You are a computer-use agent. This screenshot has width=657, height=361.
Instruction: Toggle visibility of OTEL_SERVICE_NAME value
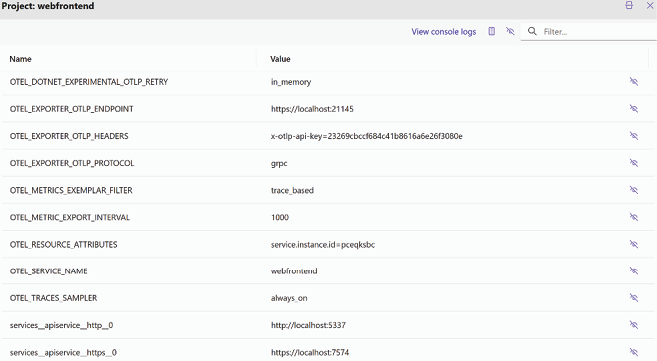(634, 271)
